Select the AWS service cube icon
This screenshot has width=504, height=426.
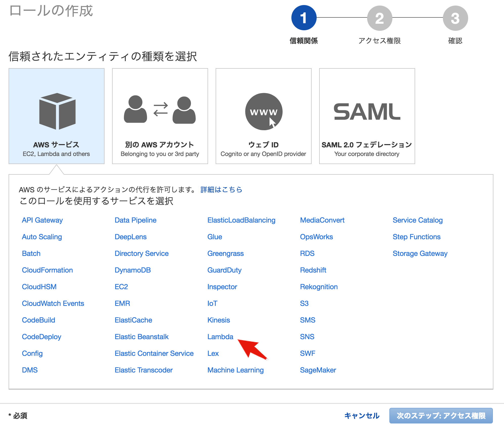(x=57, y=111)
